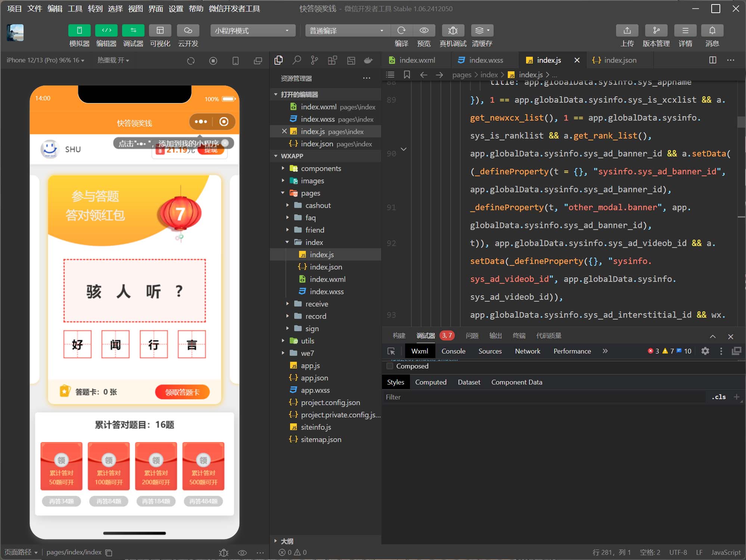This screenshot has height=560, width=746.
Task: Open the device model dropdown iPhone 12/13
Action: click(x=45, y=60)
